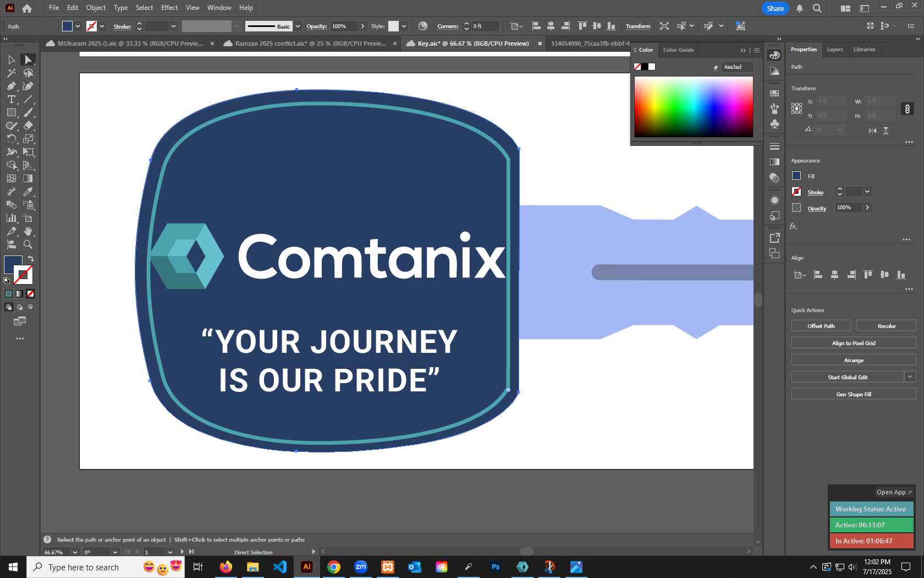The height and width of the screenshot is (578, 924).
Task: Reset to default fill and stroke
Action: click(7, 281)
